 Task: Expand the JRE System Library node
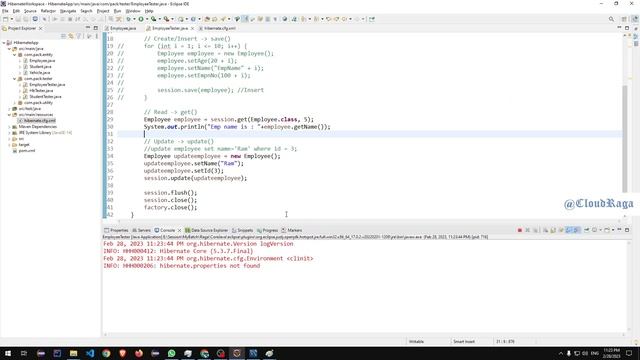(9, 133)
